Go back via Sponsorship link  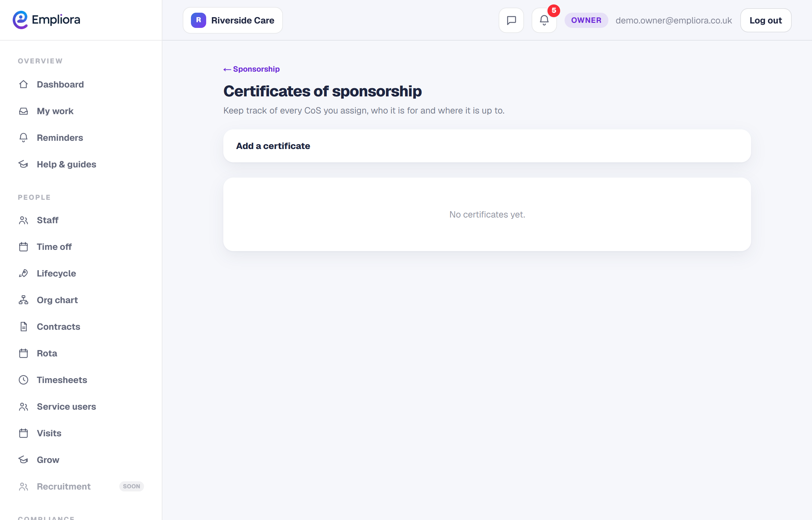(x=252, y=69)
